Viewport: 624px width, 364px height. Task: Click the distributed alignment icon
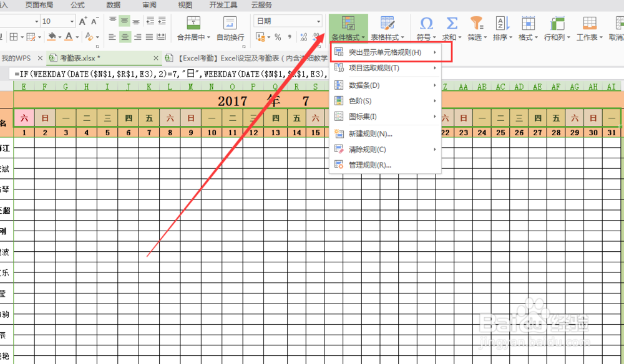(161, 37)
